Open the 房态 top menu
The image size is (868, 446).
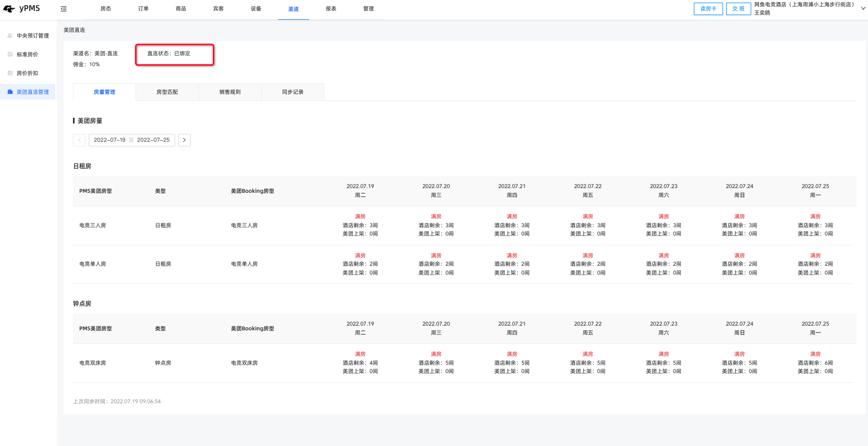[106, 9]
